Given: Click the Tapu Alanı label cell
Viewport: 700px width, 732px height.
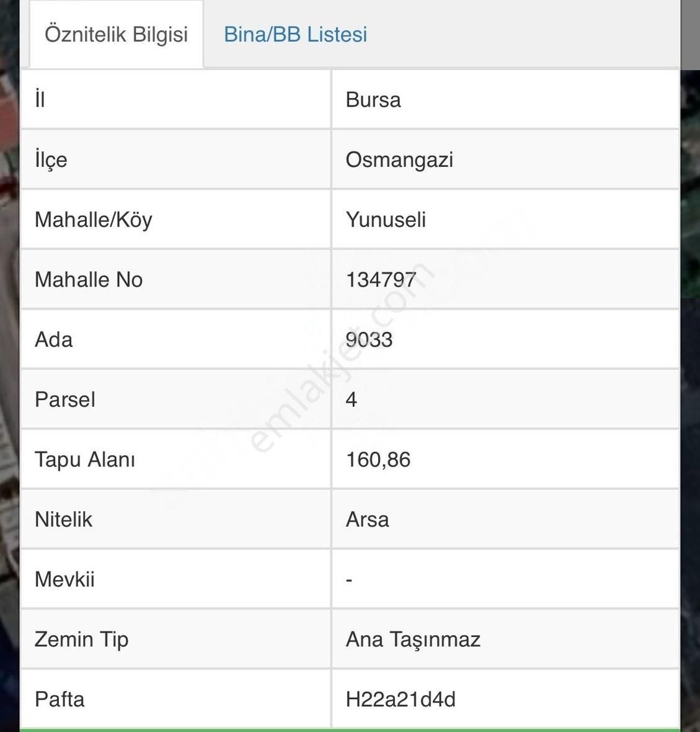Looking at the screenshot, I should pos(176,460).
